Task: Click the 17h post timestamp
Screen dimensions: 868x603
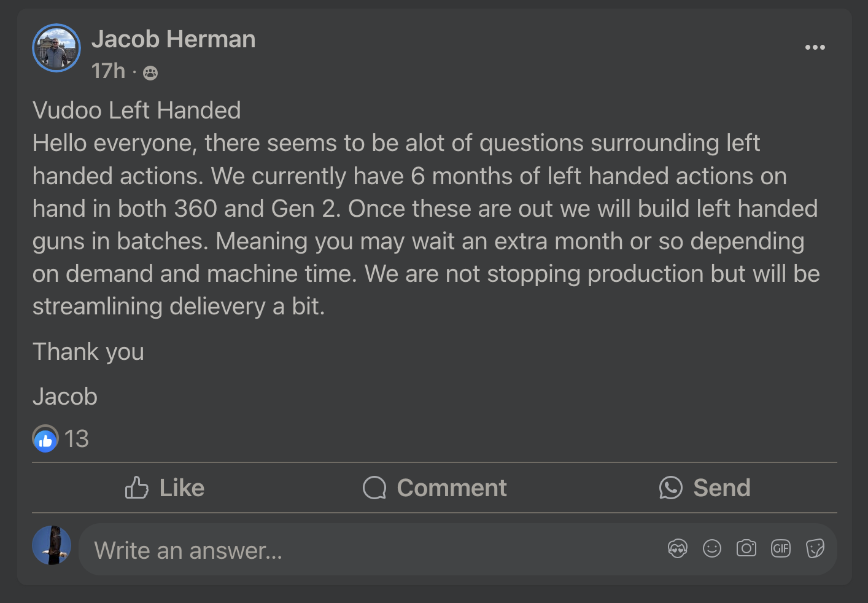Action: pyautogui.click(x=108, y=71)
